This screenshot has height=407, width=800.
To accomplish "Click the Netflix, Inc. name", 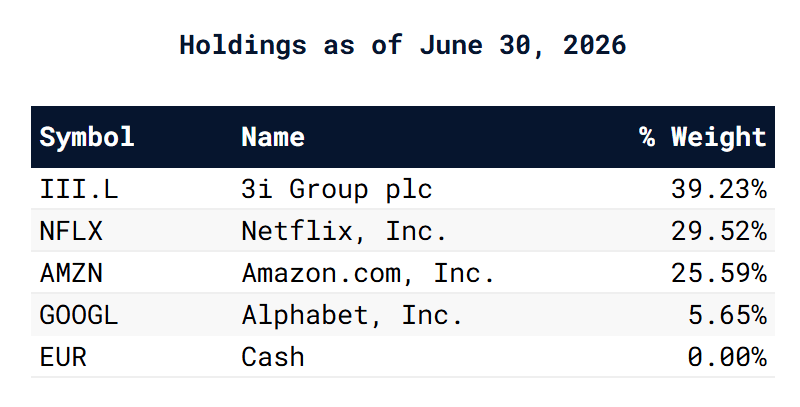I will click(x=344, y=231).
